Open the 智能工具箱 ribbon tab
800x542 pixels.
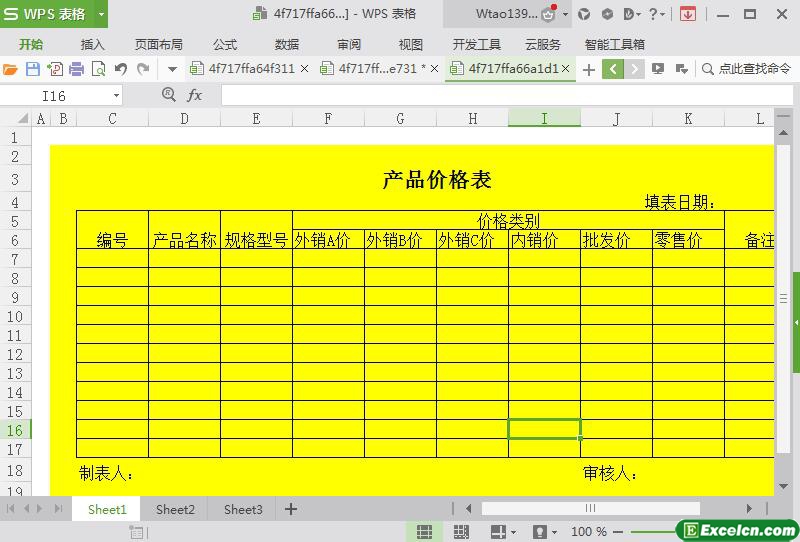coord(615,44)
